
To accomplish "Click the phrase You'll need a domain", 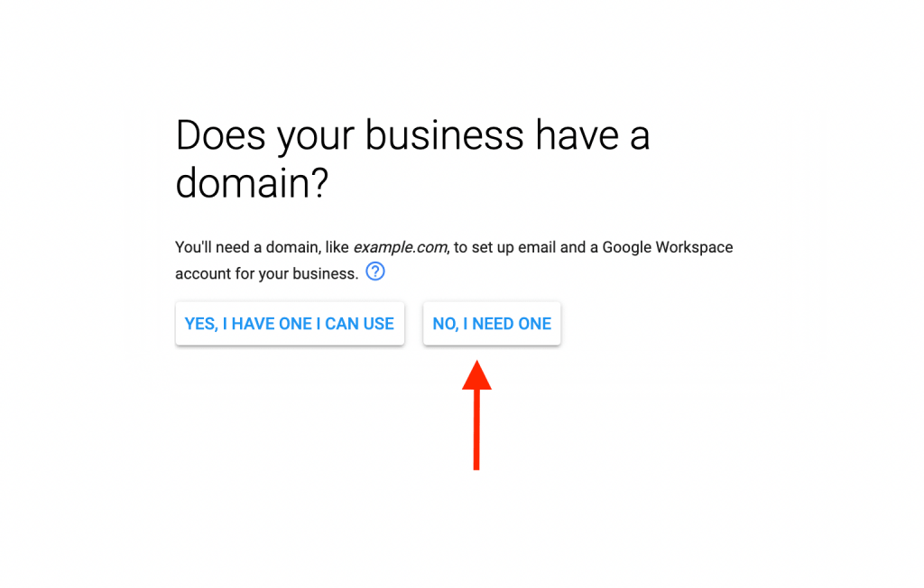I will coord(247,247).
